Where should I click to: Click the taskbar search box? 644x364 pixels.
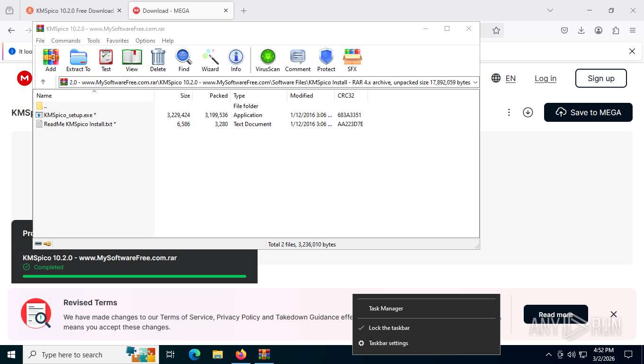click(90, 355)
